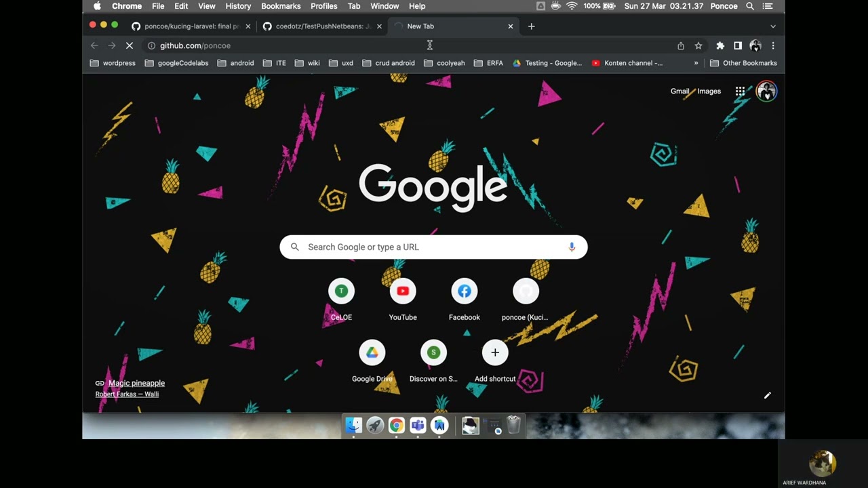868x488 pixels.
Task: Open the Testing - Google bookmark
Action: coord(547,63)
